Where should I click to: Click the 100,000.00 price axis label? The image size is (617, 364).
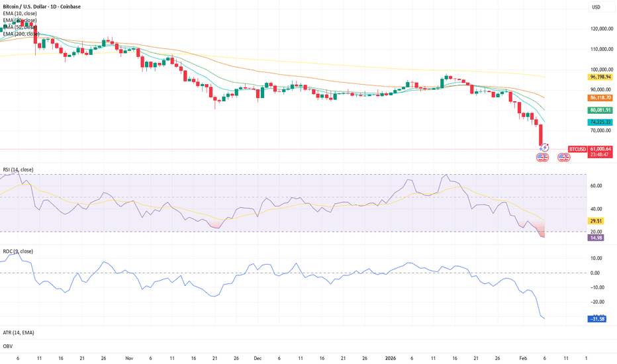(602, 69)
